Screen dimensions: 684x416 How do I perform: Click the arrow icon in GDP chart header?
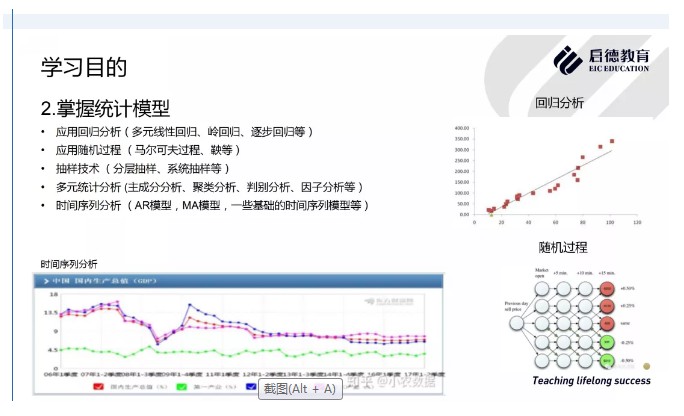coord(45,280)
